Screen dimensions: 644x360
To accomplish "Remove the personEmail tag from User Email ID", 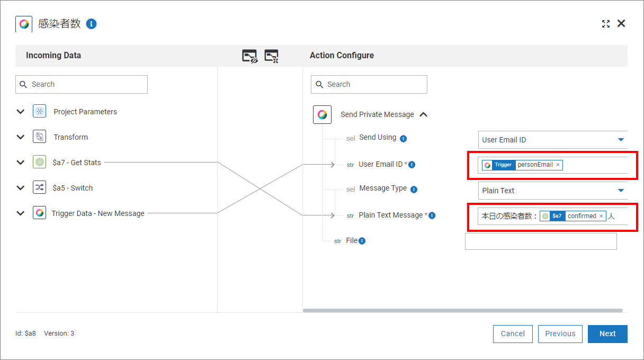I will tap(558, 165).
